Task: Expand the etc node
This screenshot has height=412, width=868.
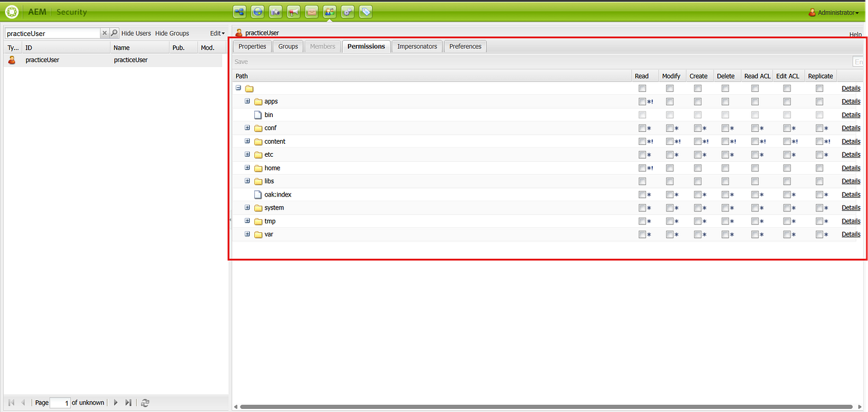Action: pos(247,154)
